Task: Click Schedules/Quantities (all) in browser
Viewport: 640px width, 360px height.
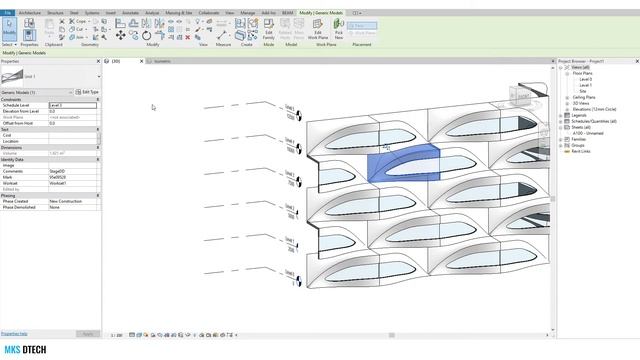Action: click(x=594, y=122)
